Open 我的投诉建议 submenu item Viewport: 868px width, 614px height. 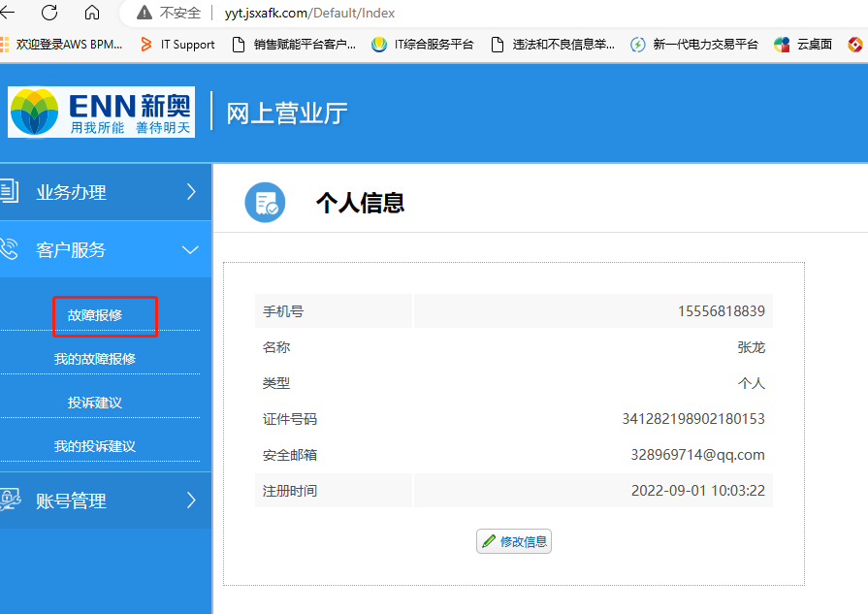click(x=95, y=446)
